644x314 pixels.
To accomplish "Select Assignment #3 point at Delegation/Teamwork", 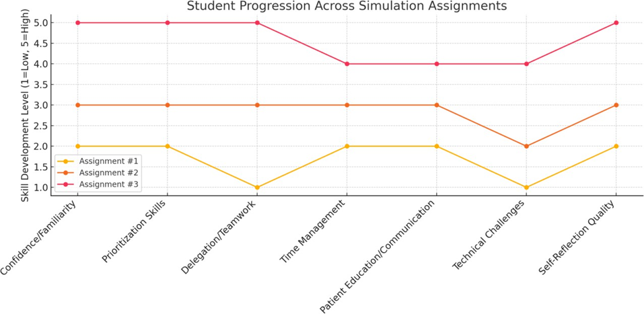I will click(257, 23).
